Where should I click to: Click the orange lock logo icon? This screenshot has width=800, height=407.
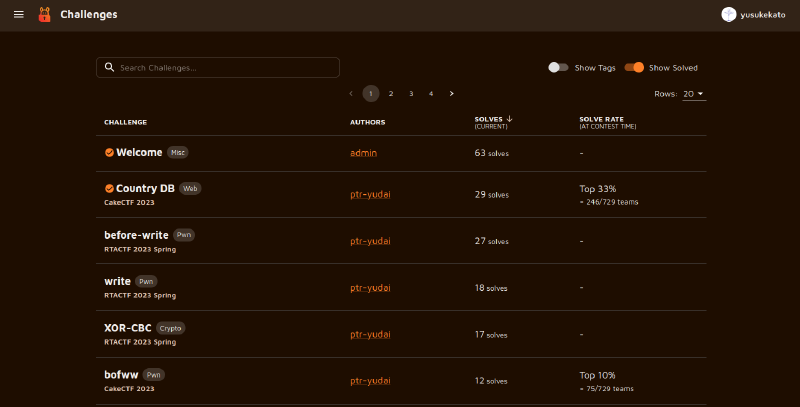pos(43,15)
